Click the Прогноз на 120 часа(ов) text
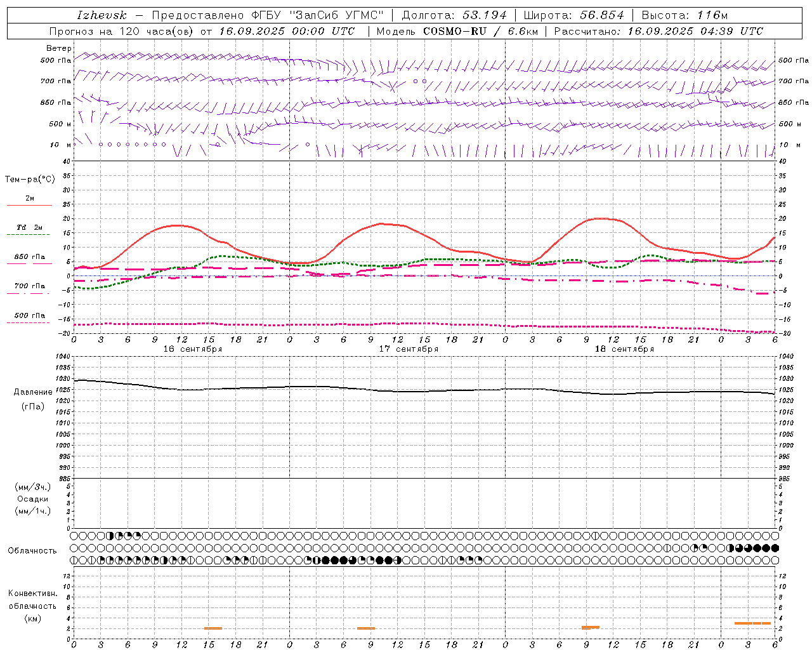The height and width of the screenshot is (650, 812). [x=122, y=31]
